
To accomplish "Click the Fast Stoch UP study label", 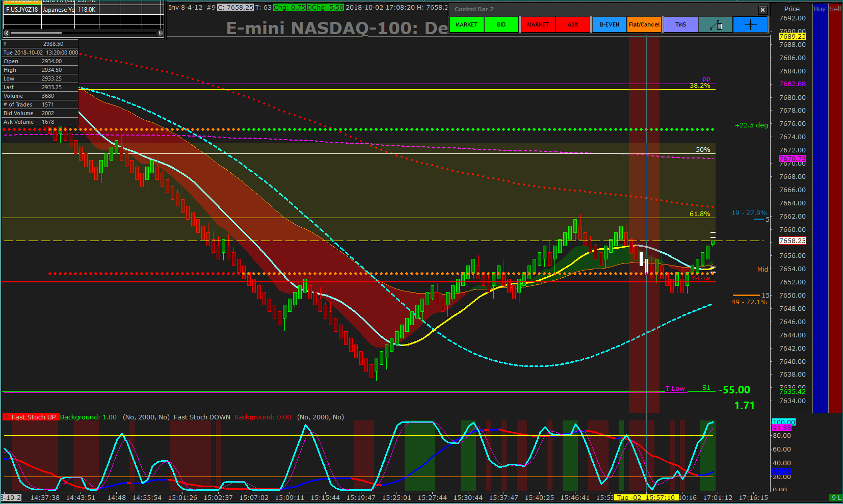I will tap(34, 417).
